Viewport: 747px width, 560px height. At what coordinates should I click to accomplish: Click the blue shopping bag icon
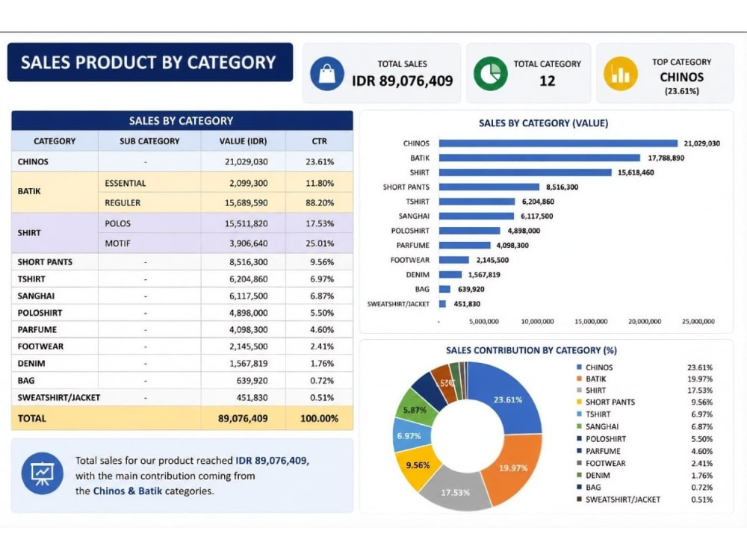pos(327,74)
